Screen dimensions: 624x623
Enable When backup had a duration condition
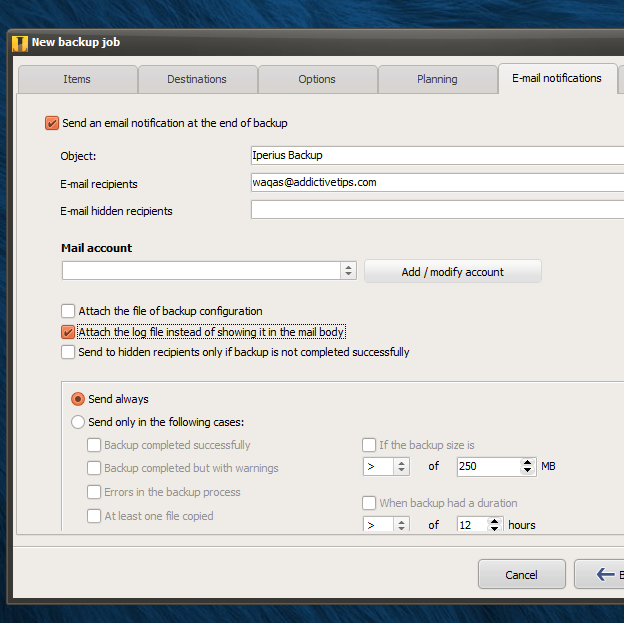369,503
